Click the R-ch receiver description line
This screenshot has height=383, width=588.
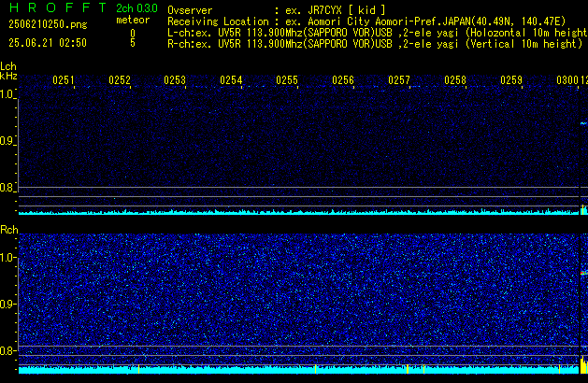375,44
